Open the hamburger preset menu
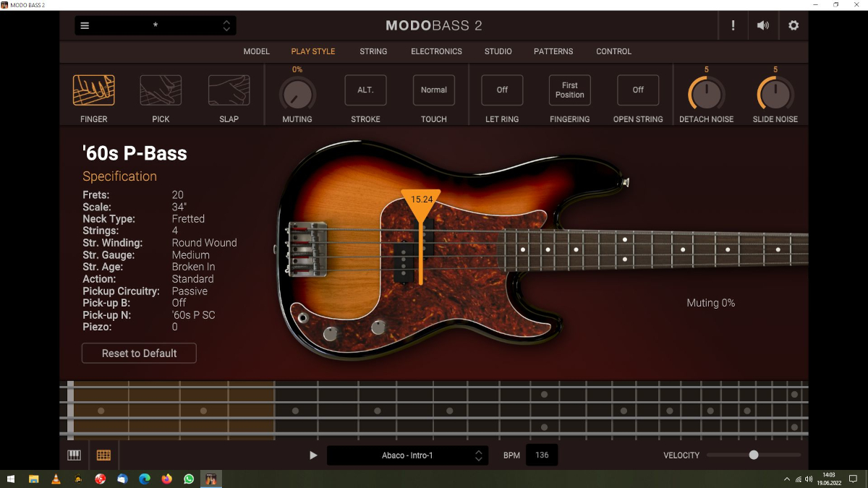This screenshot has height=488, width=868. click(85, 26)
